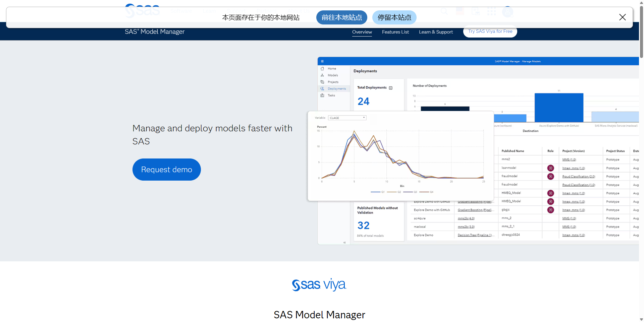Viewport: 644px width, 322px height.
Task: Click the Manage and deploy models faster heading
Action: tap(212, 135)
